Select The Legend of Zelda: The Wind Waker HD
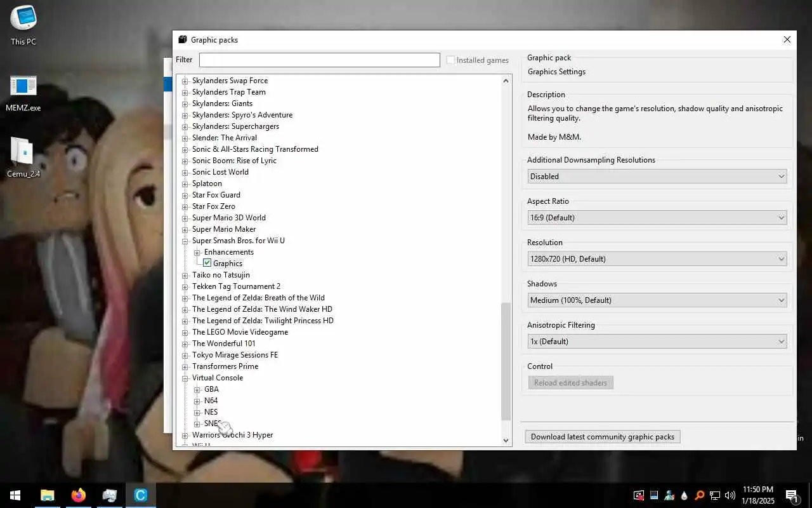Screen dimensions: 812x508 click(x=262, y=309)
